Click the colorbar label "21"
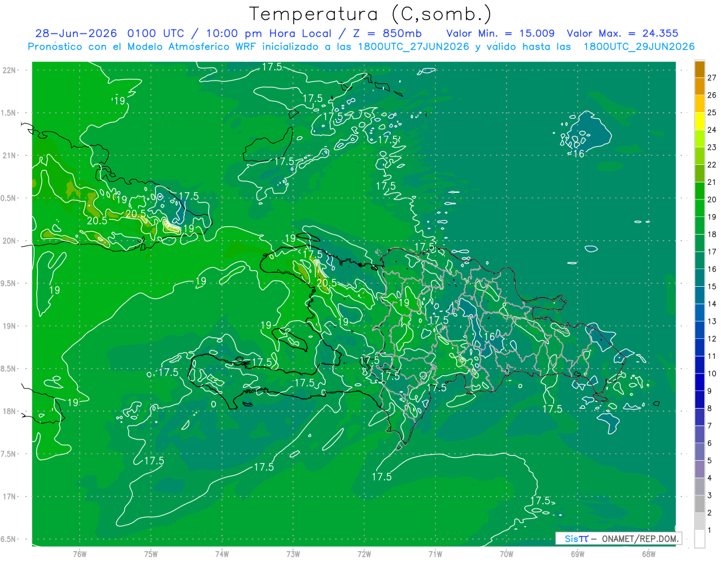Viewport: 728px width, 562px height. click(712, 182)
